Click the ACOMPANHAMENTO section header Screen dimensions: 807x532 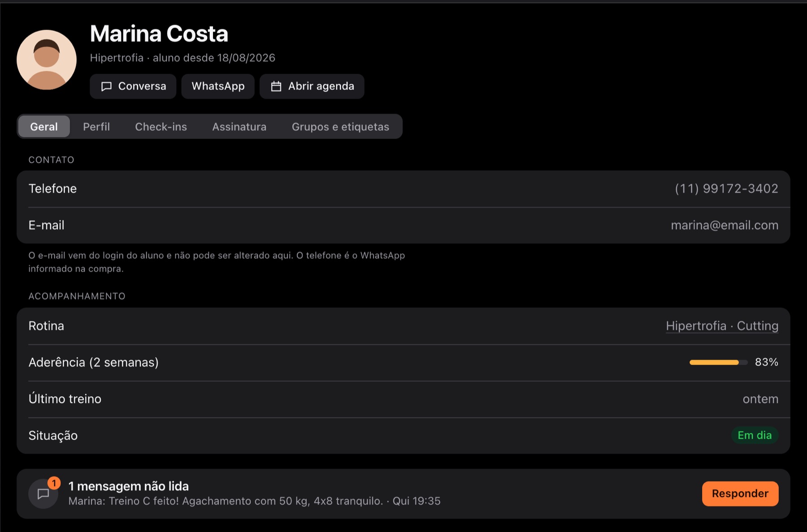pos(77,296)
